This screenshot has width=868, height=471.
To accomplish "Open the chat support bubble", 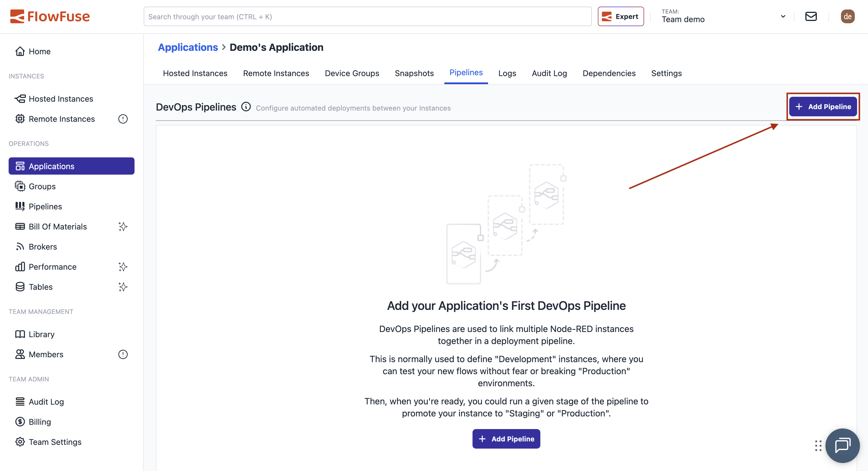I will 842,445.
